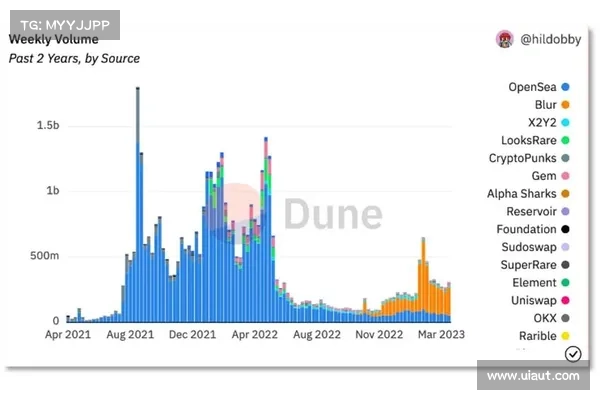Screen dimensions: 600x400
Task: Click the Dec 2021 x-axis label
Action: click(x=192, y=335)
